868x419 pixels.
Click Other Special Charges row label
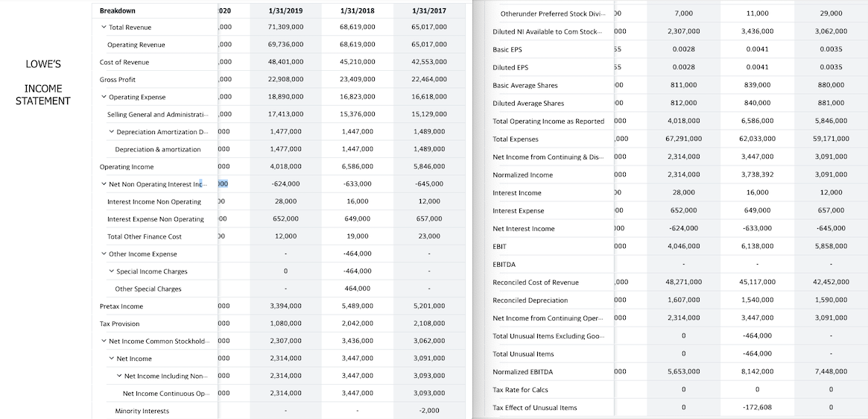pos(148,289)
